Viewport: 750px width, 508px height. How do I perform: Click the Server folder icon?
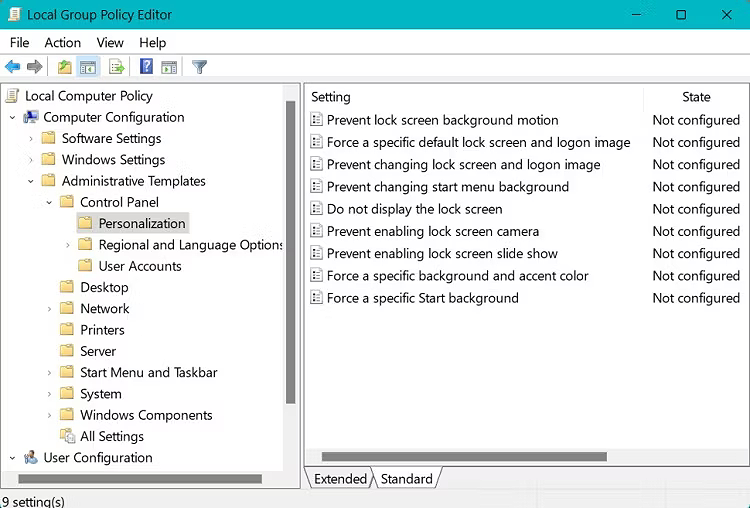[x=67, y=351]
